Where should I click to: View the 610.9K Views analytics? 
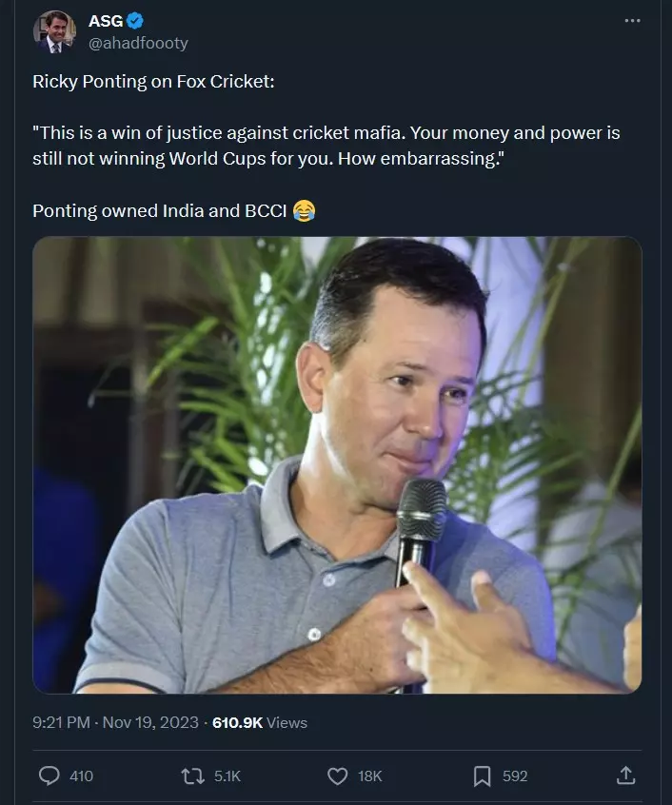coord(260,722)
